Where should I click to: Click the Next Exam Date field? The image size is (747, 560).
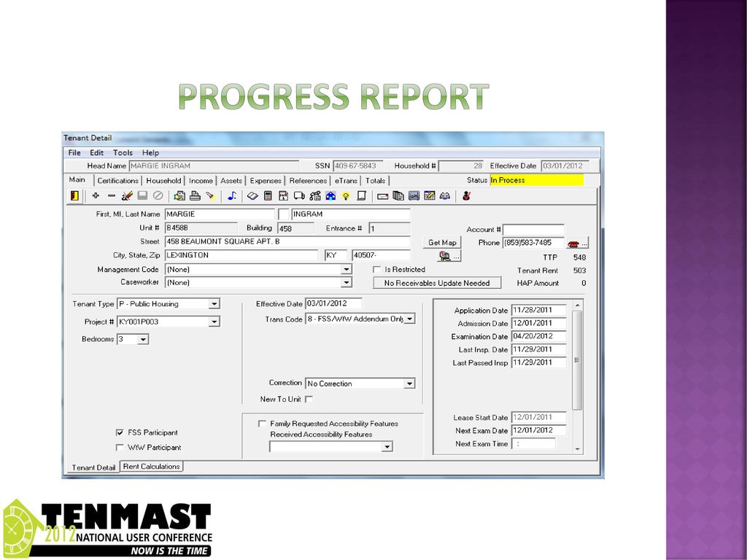point(539,430)
